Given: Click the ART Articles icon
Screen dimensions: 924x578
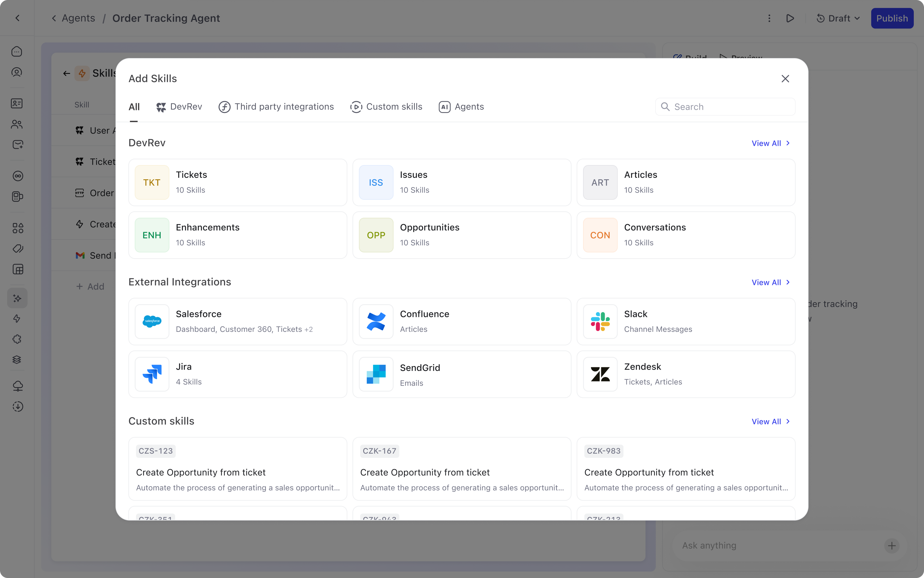Looking at the screenshot, I should (600, 182).
